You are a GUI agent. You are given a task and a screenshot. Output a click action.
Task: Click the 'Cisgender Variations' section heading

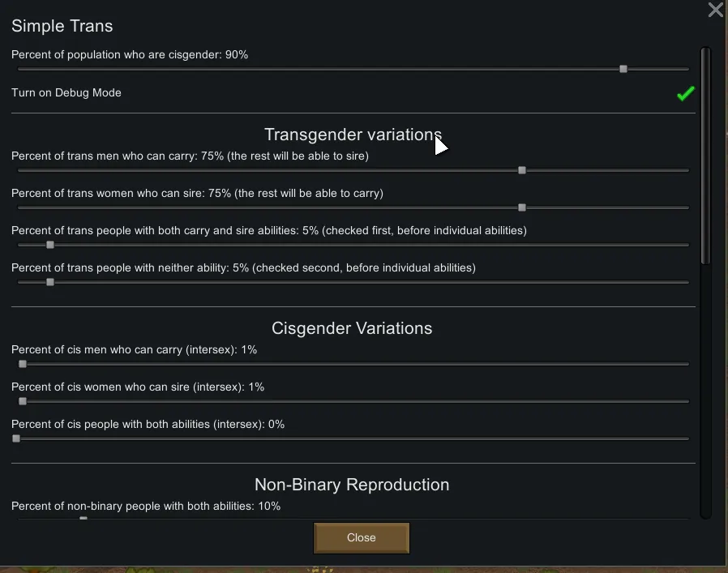tap(352, 328)
